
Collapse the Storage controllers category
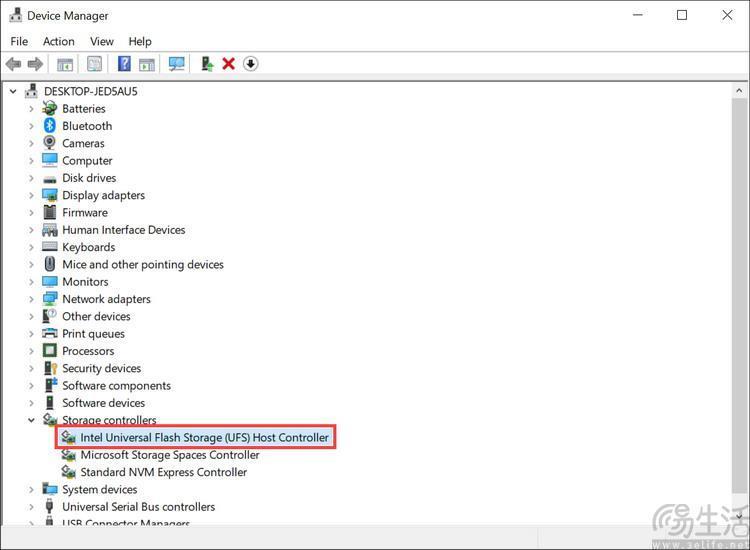[x=31, y=420]
